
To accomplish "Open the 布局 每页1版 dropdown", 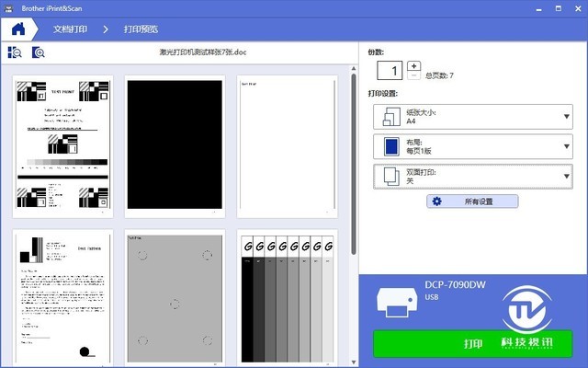I will coord(567,145).
